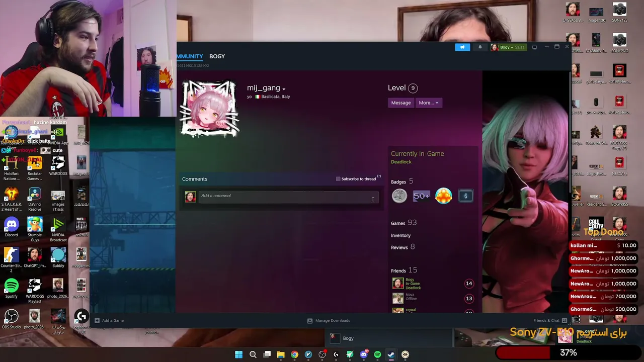Open the Stumble Guys desktop shortcut
The height and width of the screenshot is (362, 644).
(35, 230)
